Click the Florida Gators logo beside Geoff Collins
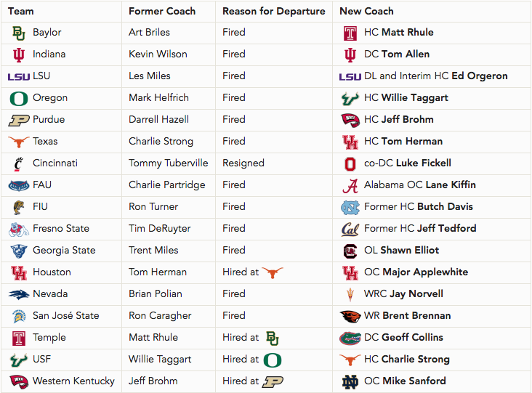Viewport: 532px width, 393px height. [x=350, y=338]
